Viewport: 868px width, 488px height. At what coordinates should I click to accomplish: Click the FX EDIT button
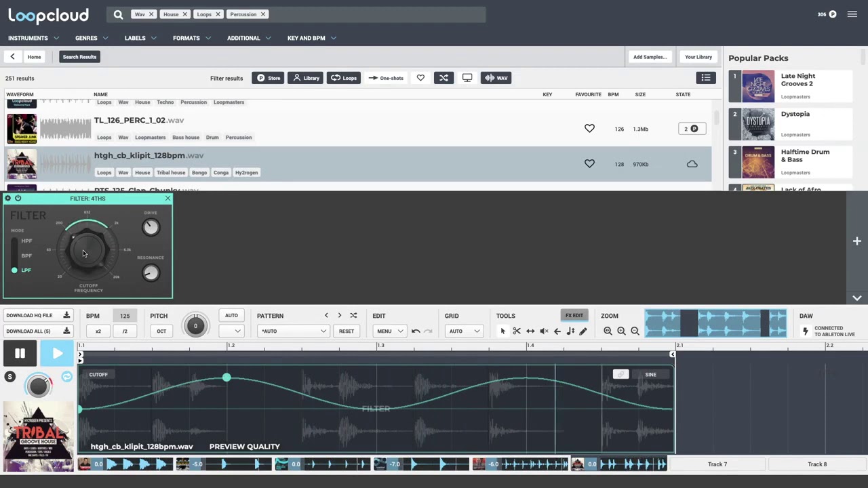click(x=574, y=316)
